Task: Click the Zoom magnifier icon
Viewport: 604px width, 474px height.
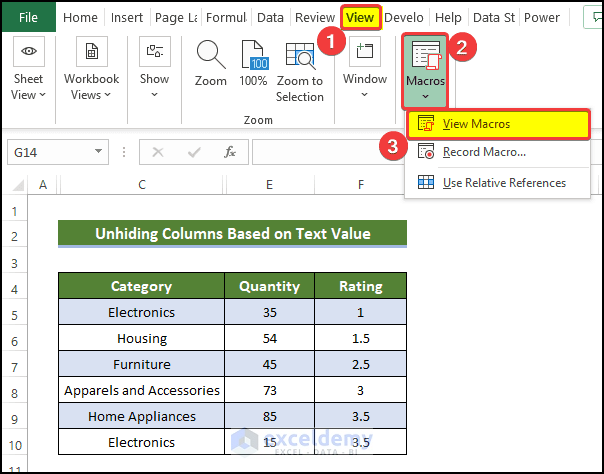Action: pyautogui.click(x=210, y=55)
